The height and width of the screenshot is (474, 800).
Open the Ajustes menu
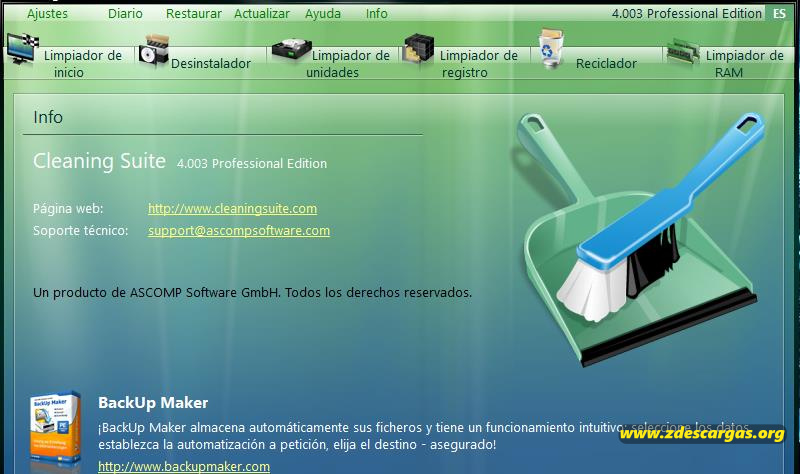tap(47, 14)
